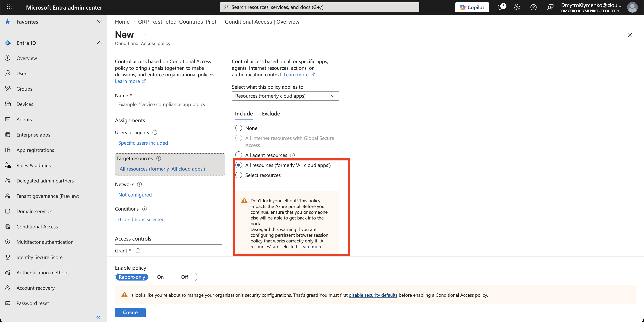
Task: Switch to the Exclude tab
Action: coord(271,114)
